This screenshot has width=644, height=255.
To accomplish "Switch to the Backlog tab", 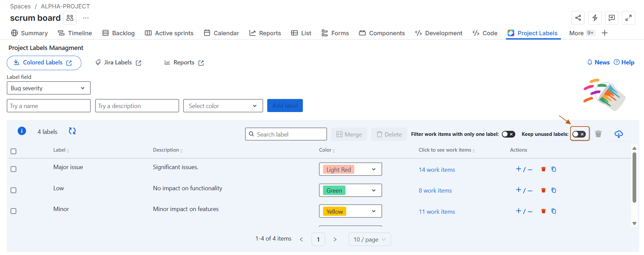I will point(118,33).
